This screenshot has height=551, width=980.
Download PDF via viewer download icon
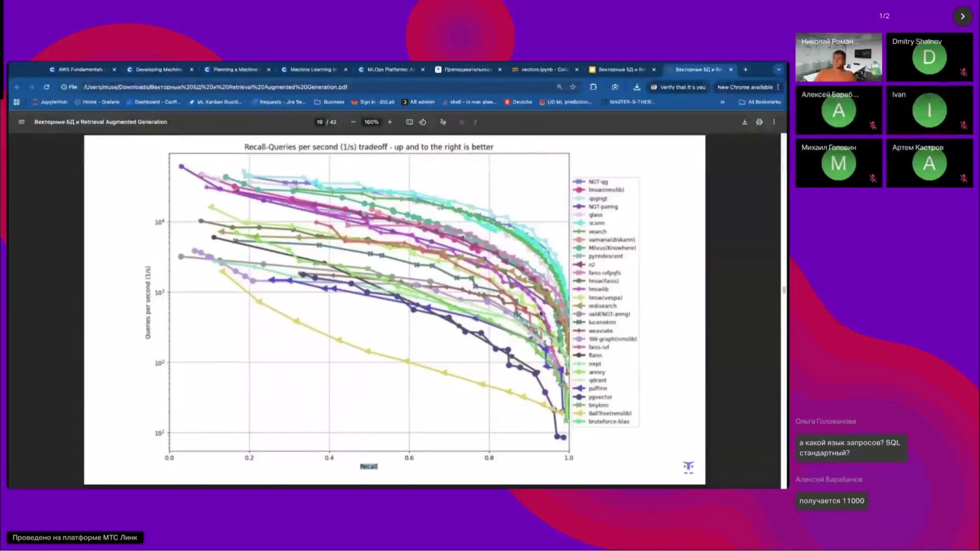pyautogui.click(x=745, y=122)
